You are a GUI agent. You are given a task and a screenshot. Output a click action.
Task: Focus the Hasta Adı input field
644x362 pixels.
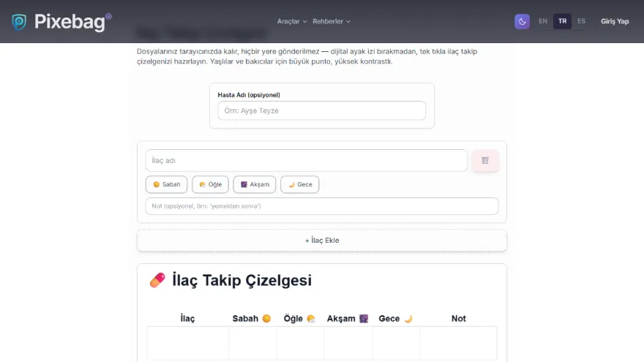click(x=322, y=111)
